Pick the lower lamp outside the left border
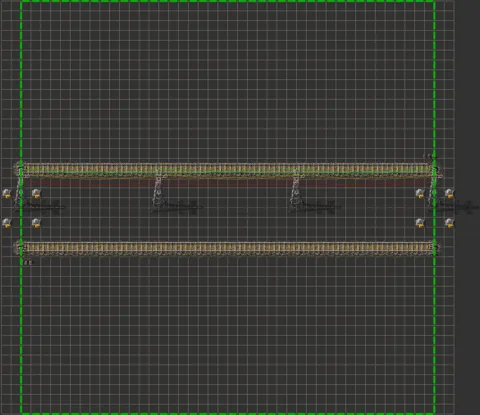This screenshot has width=480, height=415. pos(7,223)
